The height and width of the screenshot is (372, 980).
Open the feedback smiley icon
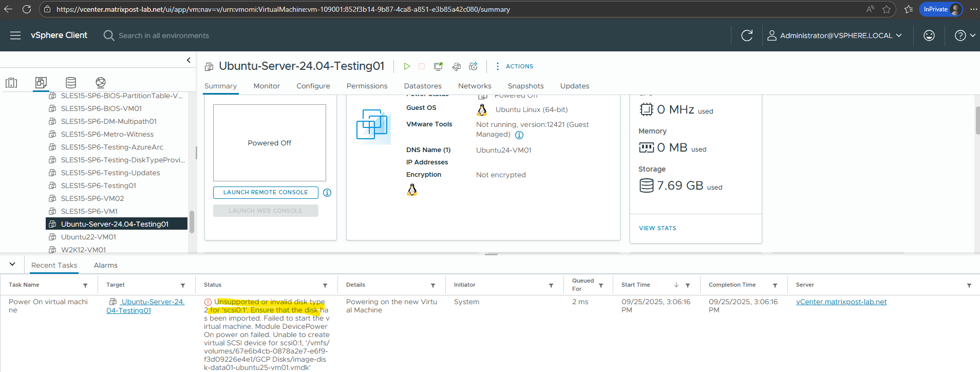pos(929,35)
